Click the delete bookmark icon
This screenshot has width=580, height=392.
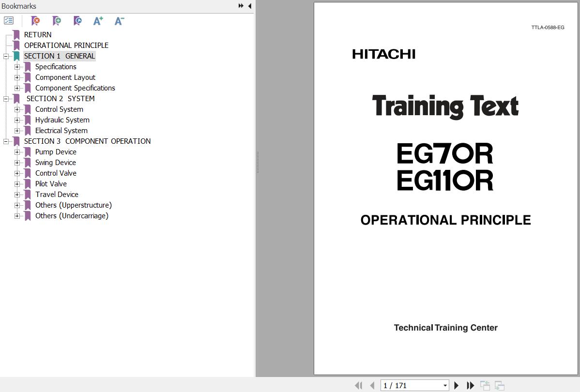pos(35,21)
